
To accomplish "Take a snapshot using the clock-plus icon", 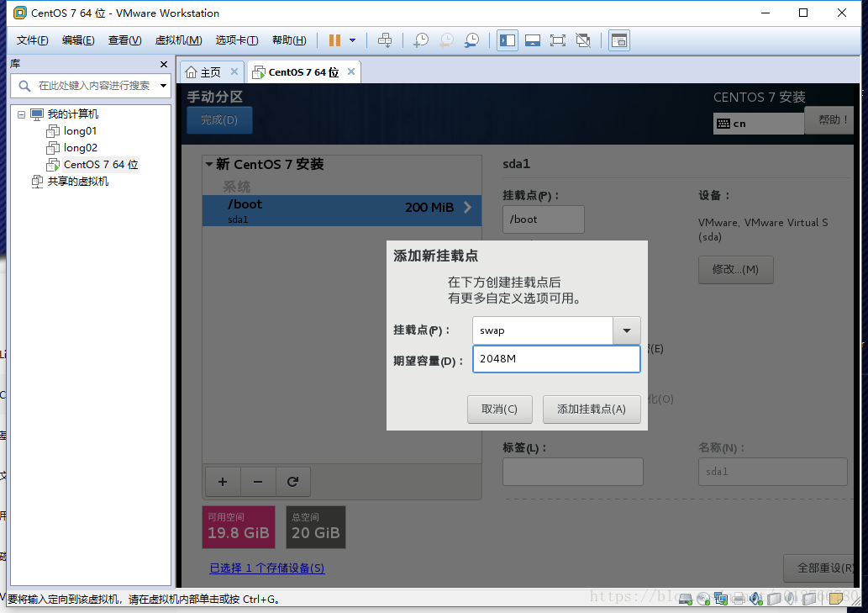I will pos(421,40).
